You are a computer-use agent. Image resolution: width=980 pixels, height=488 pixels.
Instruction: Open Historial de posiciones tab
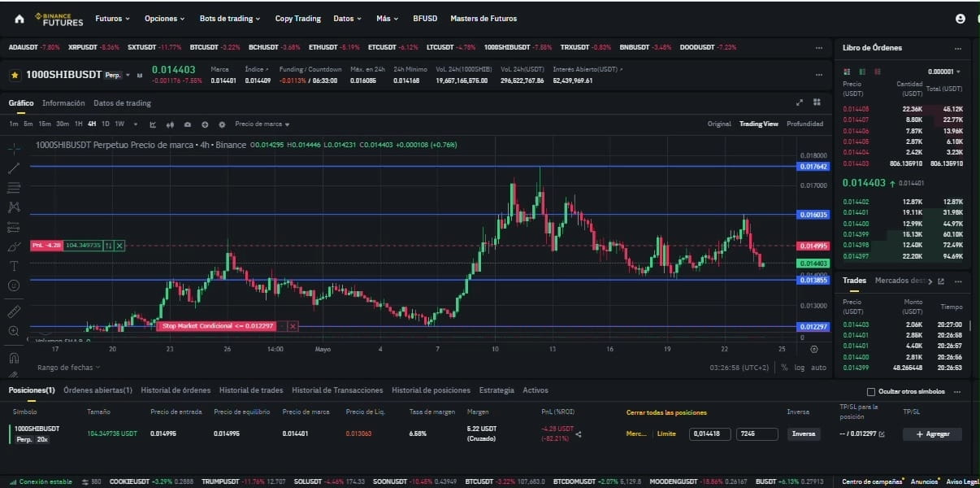(x=431, y=390)
